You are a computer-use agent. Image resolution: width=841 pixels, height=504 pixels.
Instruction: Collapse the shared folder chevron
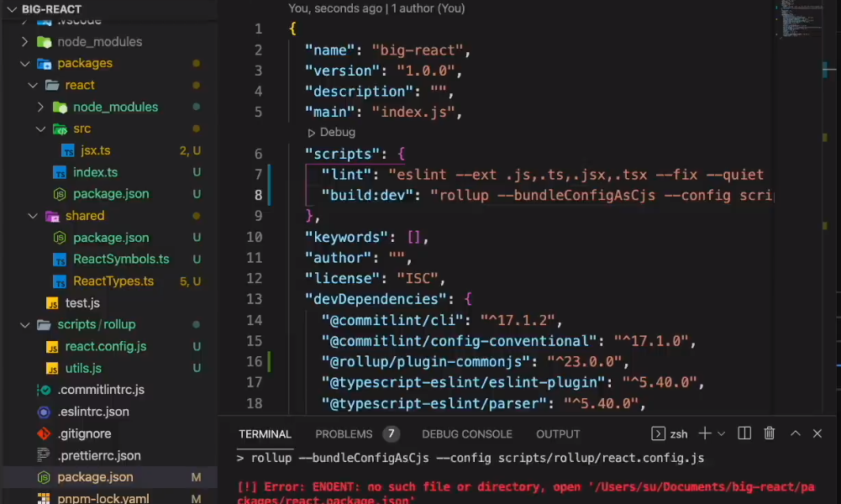pos(33,216)
